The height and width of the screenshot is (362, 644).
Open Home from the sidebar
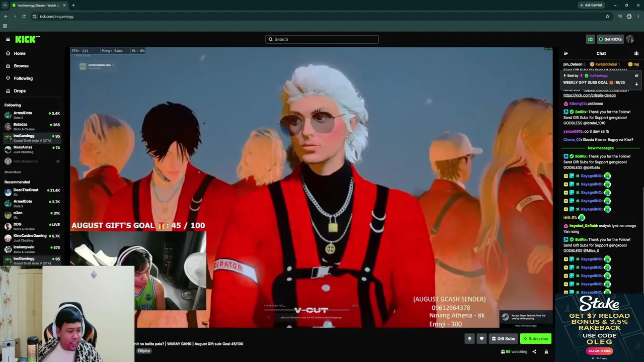[20, 53]
